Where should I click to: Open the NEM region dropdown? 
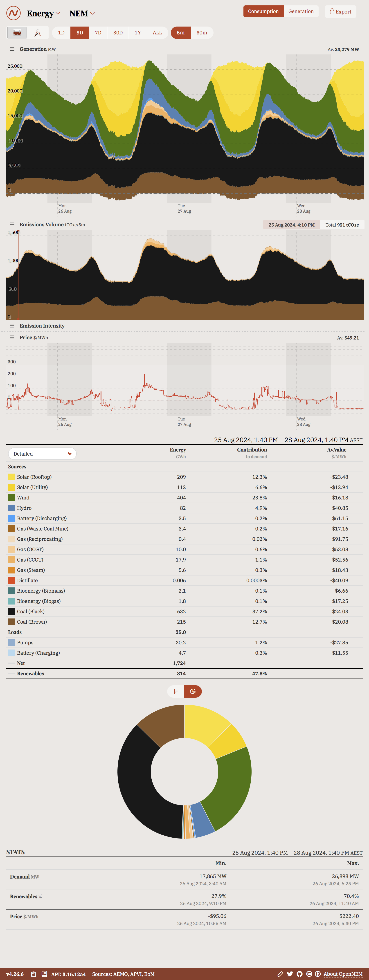[x=82, y=14]
